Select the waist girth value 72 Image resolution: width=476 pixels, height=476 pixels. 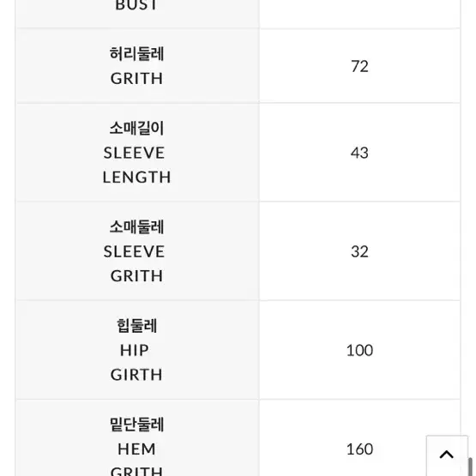pos(359,66)
